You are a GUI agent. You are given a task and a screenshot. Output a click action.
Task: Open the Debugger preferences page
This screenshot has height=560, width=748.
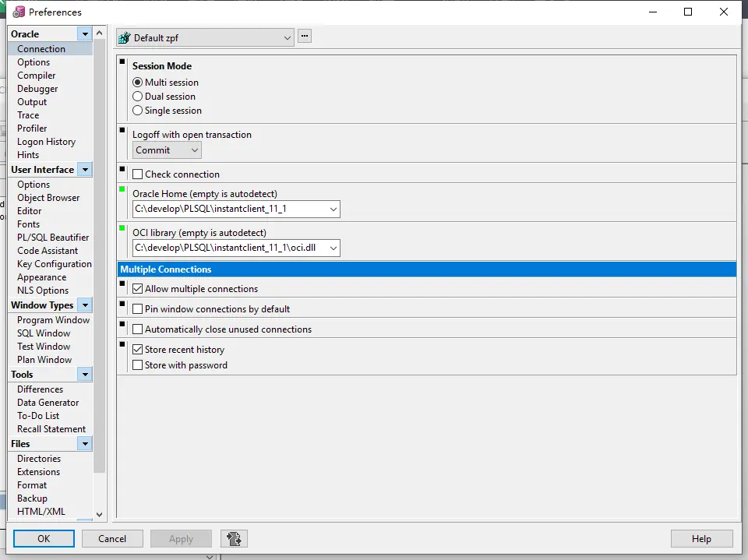37,89
